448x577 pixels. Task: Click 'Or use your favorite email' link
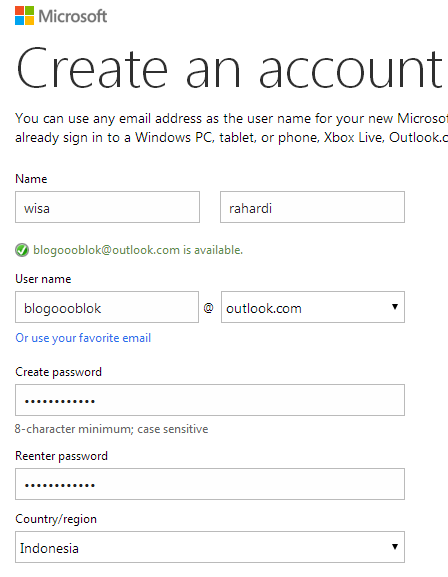point(83,338)
